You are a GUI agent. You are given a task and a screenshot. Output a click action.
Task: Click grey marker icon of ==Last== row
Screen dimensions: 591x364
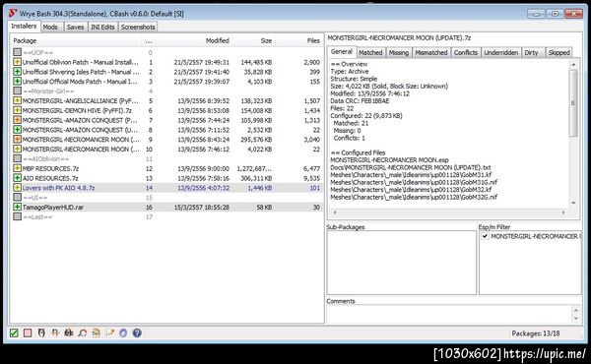pos(17,216)
